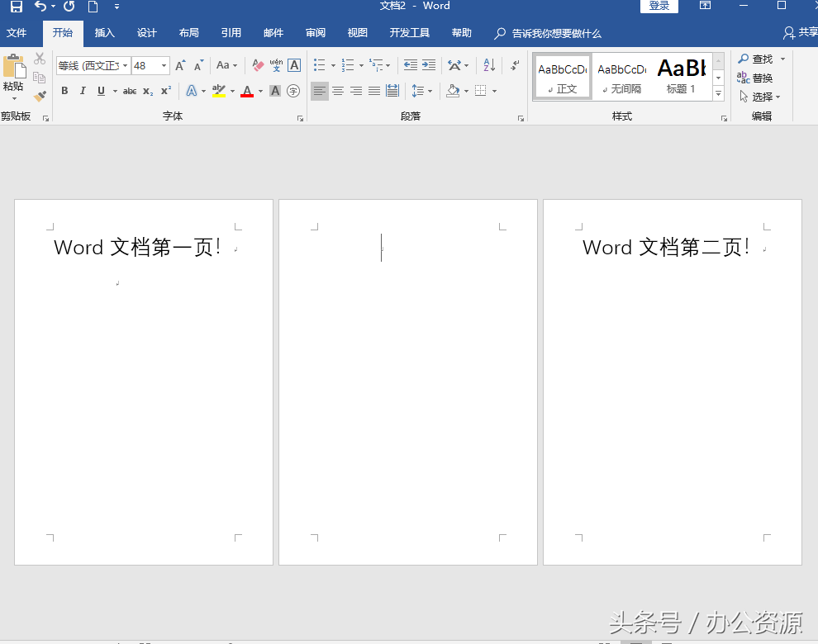Insert enclosed character 字 icon
Screen dimensions: 818x644
pos(293,92)
